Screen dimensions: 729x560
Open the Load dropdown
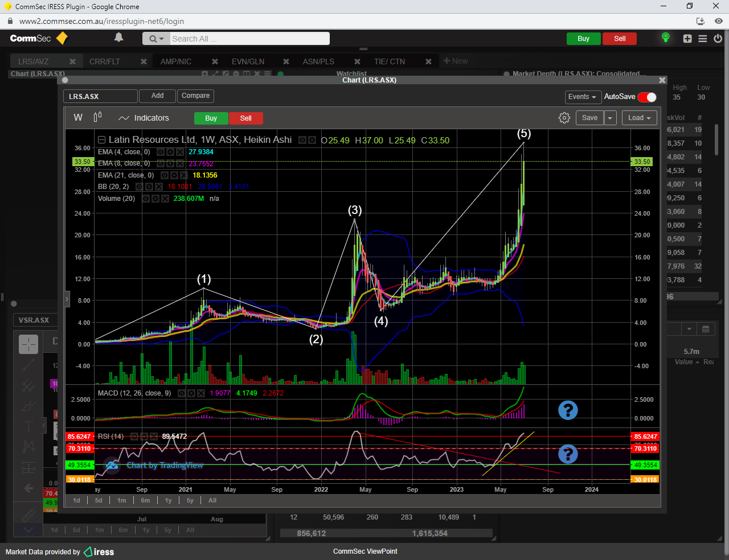click(x=640, y=118)
